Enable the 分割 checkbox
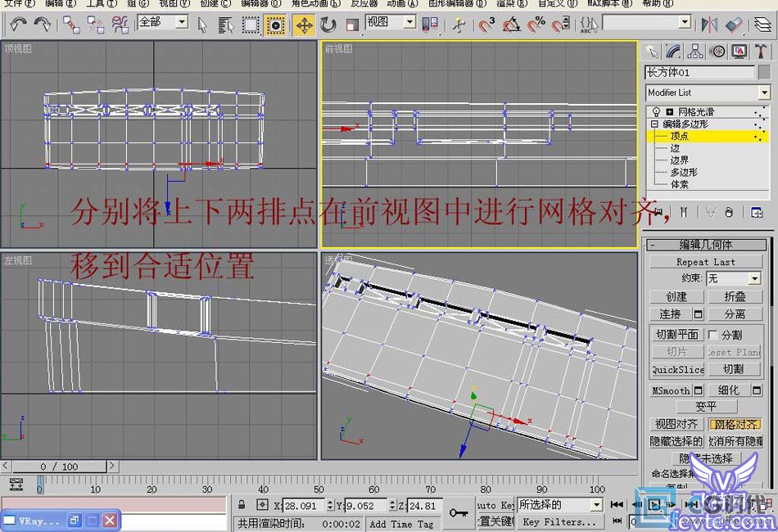 [x=712, y=335]
